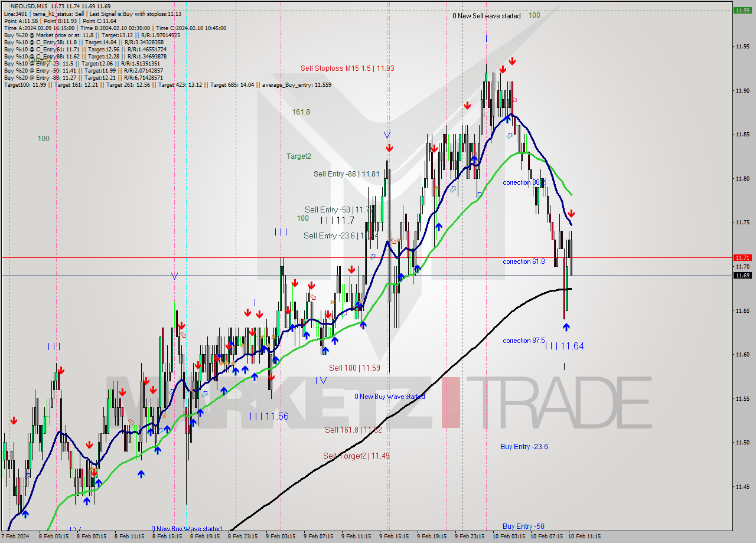The image size is (756, 543).
Task: Select the 'Sell 100 | 11.59' label
Action: tap(354, 368)
